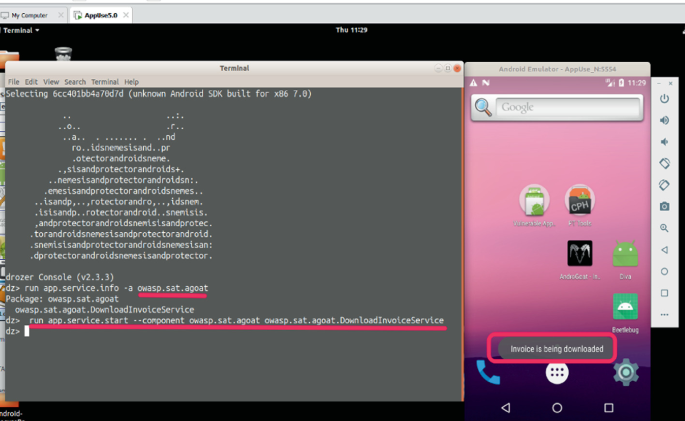This screenshot has width=685, height=421.
Task: Open the phone dialer icon in dock
Action: coord(489,373)
